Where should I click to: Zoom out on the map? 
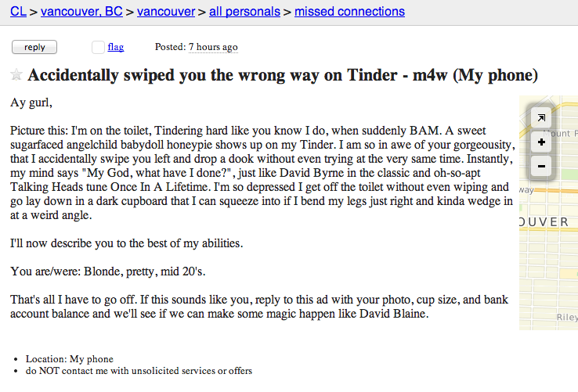point(541,166)
